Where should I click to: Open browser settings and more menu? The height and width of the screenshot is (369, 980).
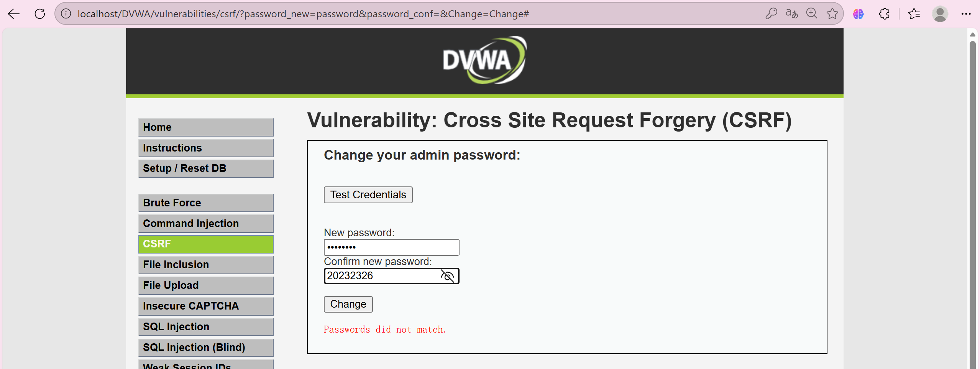(966, 14)
